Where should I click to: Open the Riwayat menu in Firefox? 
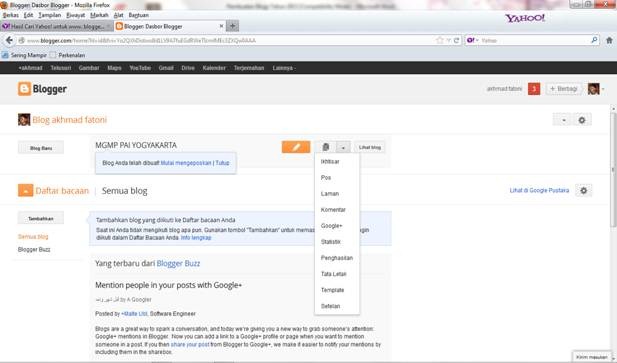[76, 15]
